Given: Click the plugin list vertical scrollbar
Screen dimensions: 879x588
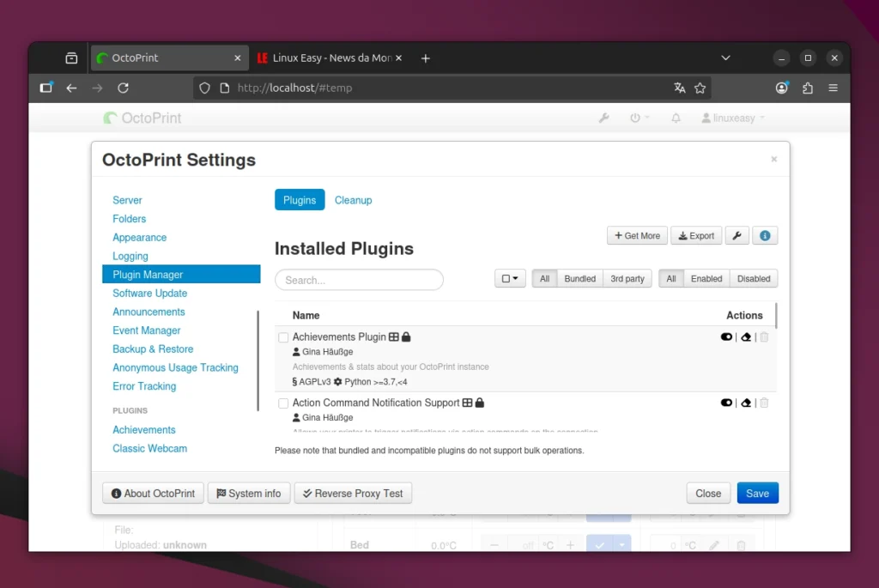Looking at the screenshot, I should click(x=776, y=316).
